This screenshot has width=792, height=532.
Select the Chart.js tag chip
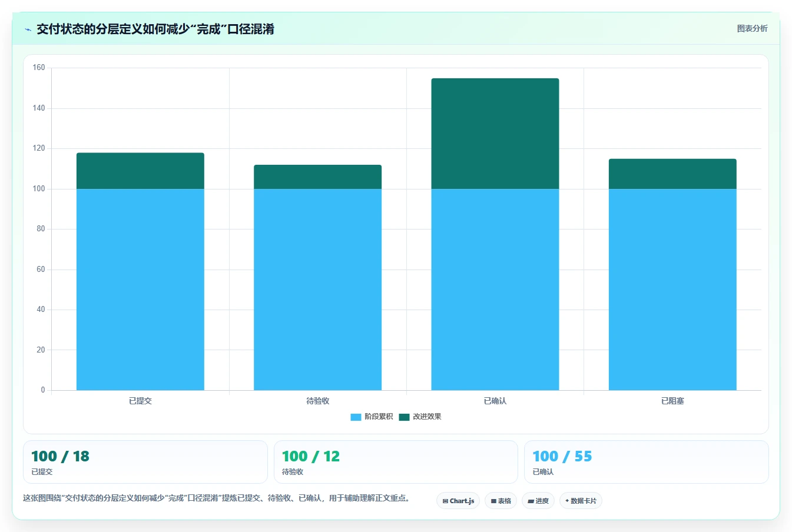click(x=458, y=501)
